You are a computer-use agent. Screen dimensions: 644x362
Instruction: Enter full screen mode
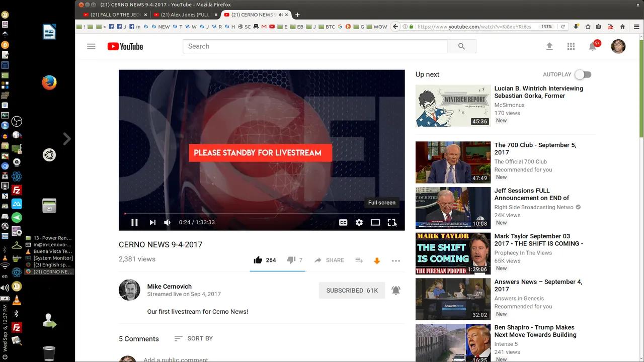click(392, 222)
